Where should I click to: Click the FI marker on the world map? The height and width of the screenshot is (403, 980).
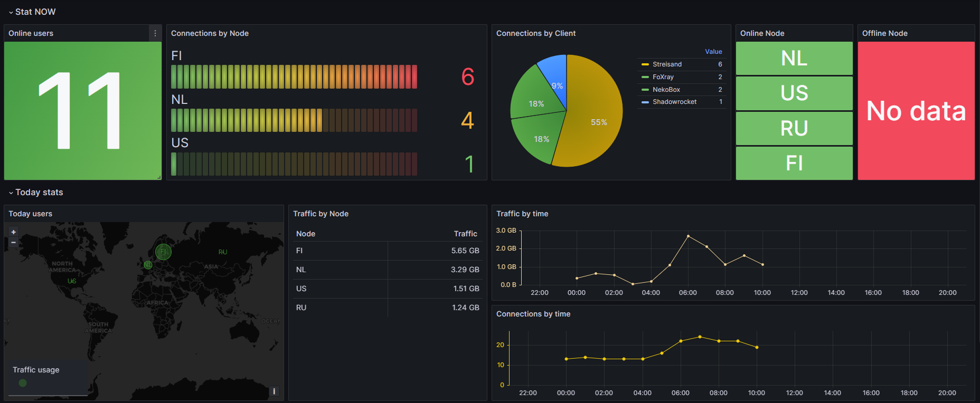point(163,252)
